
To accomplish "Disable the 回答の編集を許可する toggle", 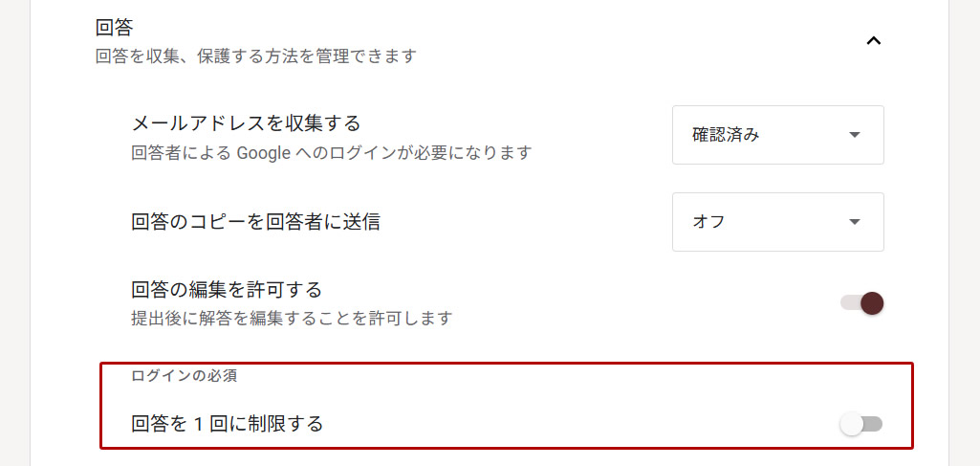I will point(861,303).
